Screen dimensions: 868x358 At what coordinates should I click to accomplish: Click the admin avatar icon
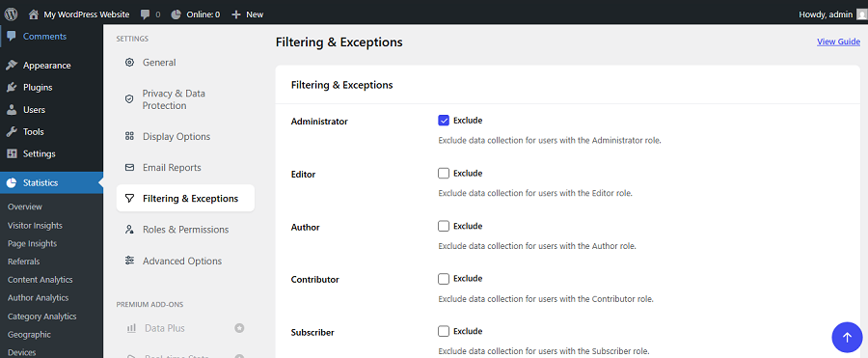click(861, 15)
